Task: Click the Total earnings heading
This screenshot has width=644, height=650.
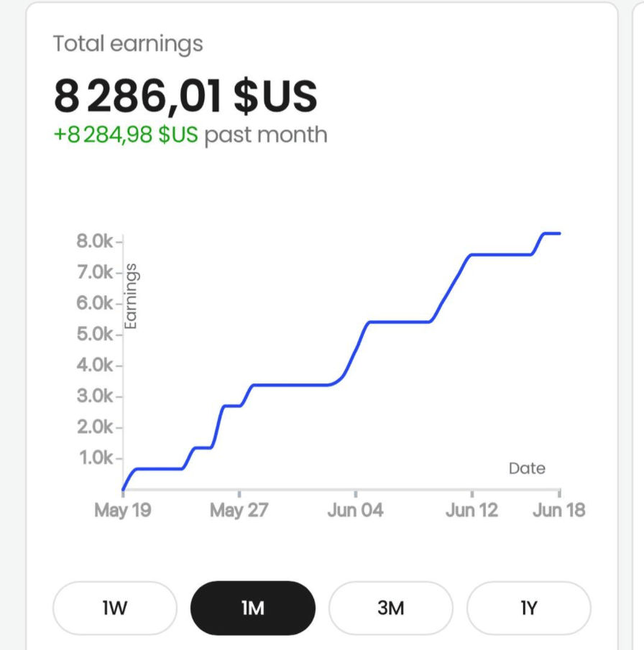Action: pyautogui.click(x=128, y=44)
